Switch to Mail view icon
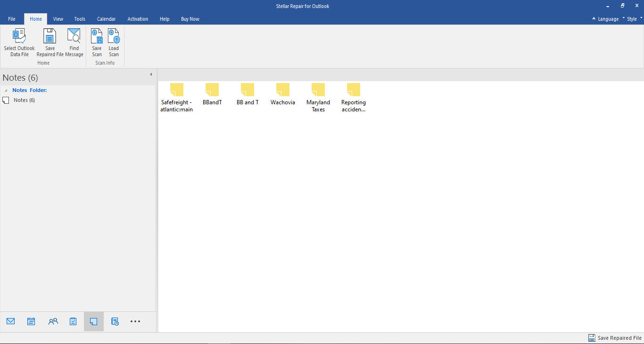Image resolution: width=644 pixels, height=344 pixels. 11,321
